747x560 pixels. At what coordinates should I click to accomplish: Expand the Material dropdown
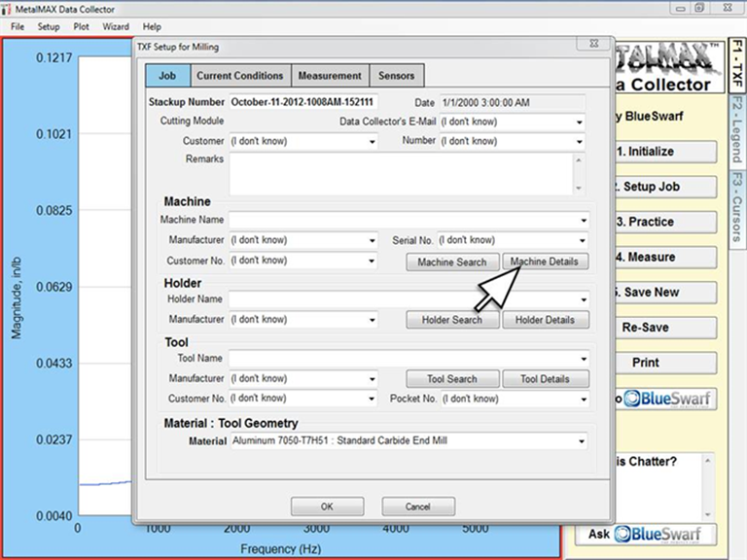pyautogui.click(x=582, y=441)
